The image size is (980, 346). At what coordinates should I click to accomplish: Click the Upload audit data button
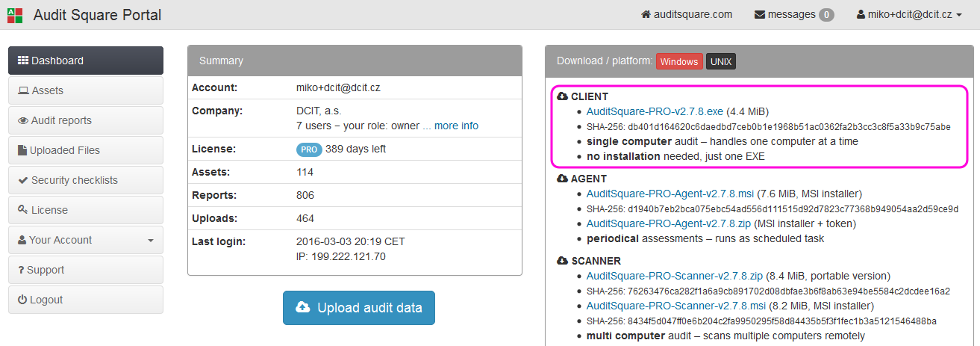pyautogui.click(x=359, y=308)
